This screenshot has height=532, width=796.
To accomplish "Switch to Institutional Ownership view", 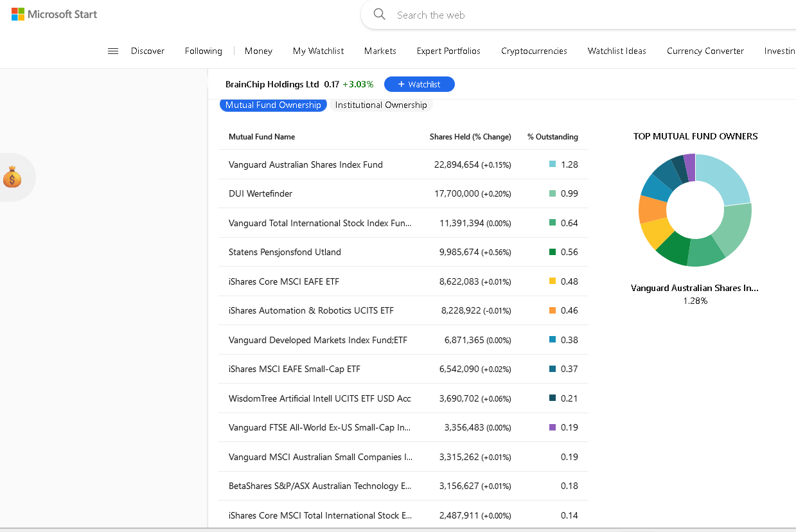I will click(381, 105).
